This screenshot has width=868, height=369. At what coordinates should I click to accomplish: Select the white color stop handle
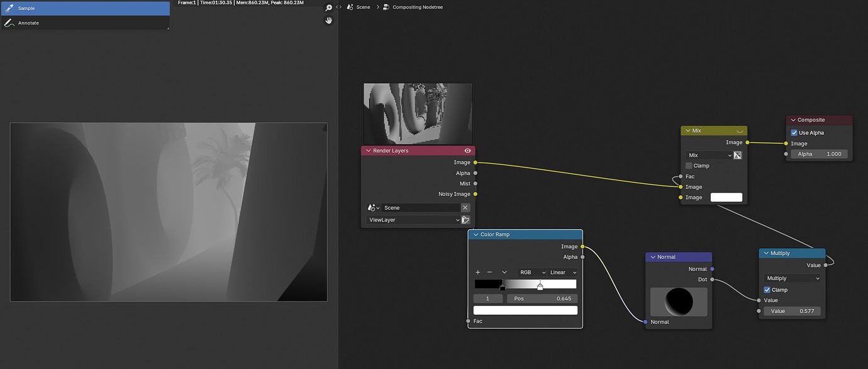(x=540, y=286)
